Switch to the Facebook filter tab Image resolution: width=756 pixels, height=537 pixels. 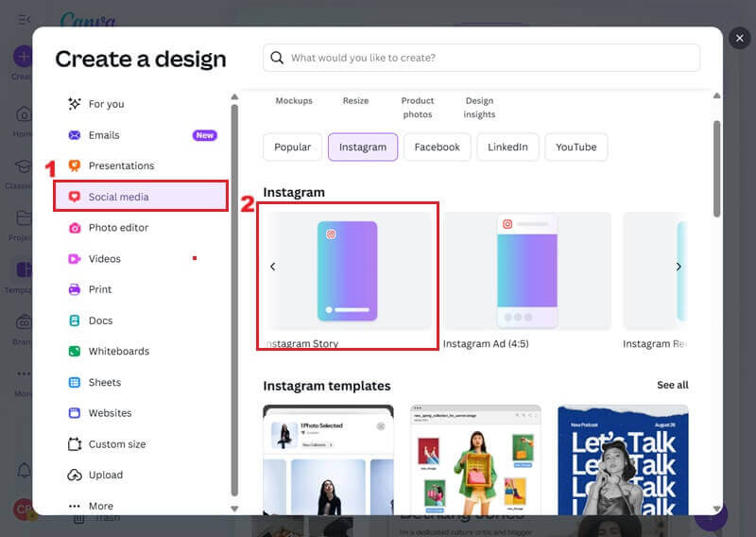(x=437, y=147)
